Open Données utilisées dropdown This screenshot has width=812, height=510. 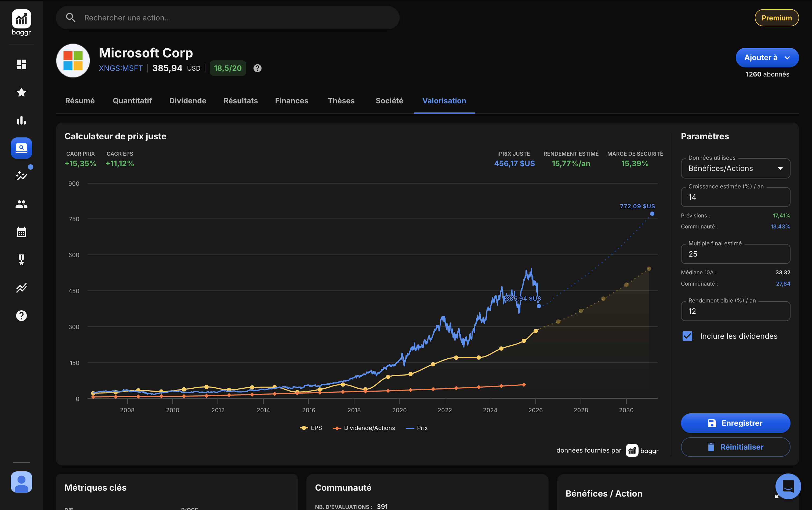coord(735,168)
